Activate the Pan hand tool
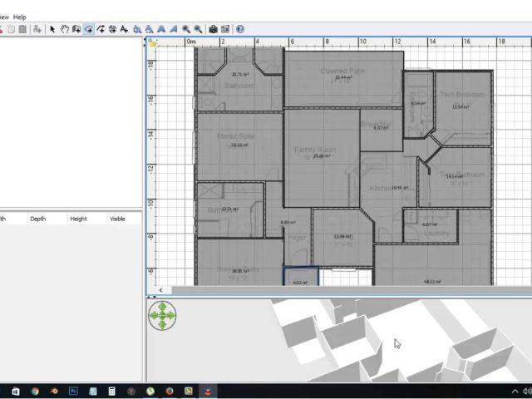Viewport: 532px width, 399px height. pyautogui.click(x=64, y=29)
